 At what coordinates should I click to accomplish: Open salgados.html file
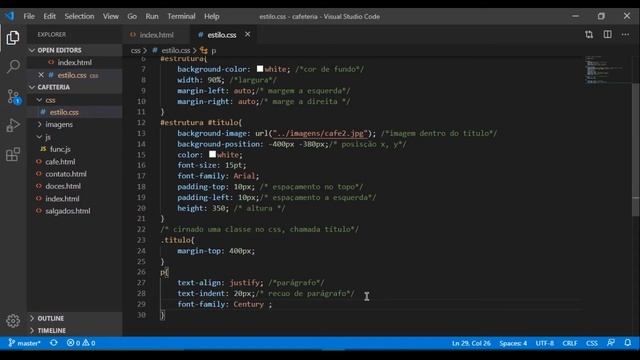(68, 211)
